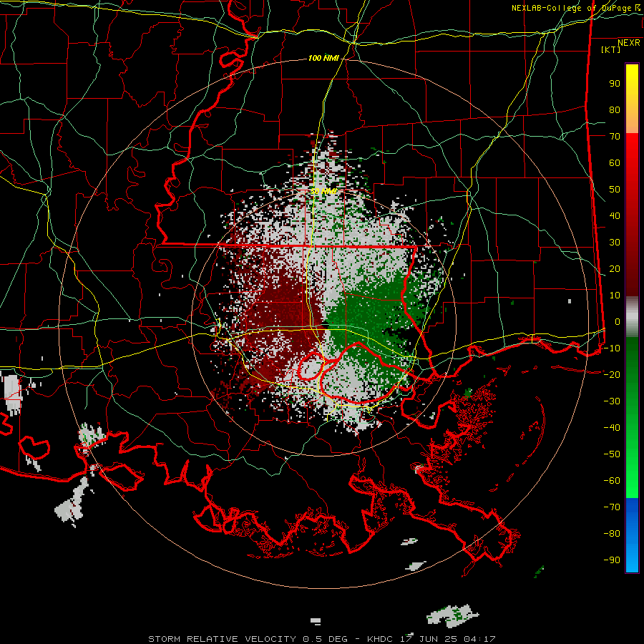Viewport: 644px width, 644px height.
Task: Click the -40 value on the velocity scale
Action: click(612, 428)
